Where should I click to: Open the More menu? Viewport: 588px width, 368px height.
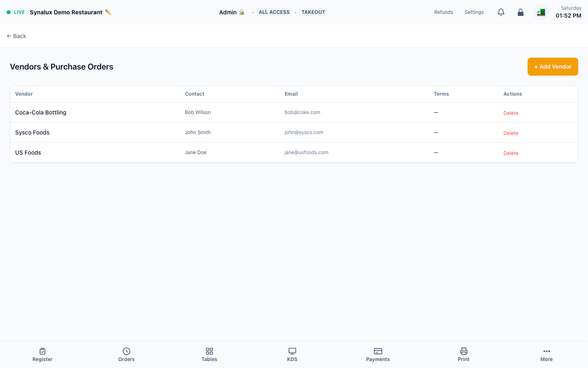pos(547,355)
